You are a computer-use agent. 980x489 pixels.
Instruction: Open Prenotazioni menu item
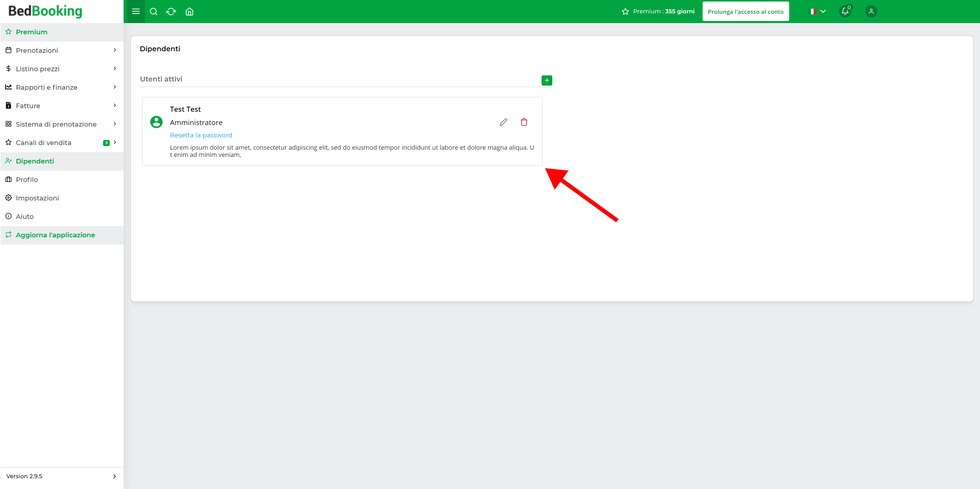tap(62, 50)
